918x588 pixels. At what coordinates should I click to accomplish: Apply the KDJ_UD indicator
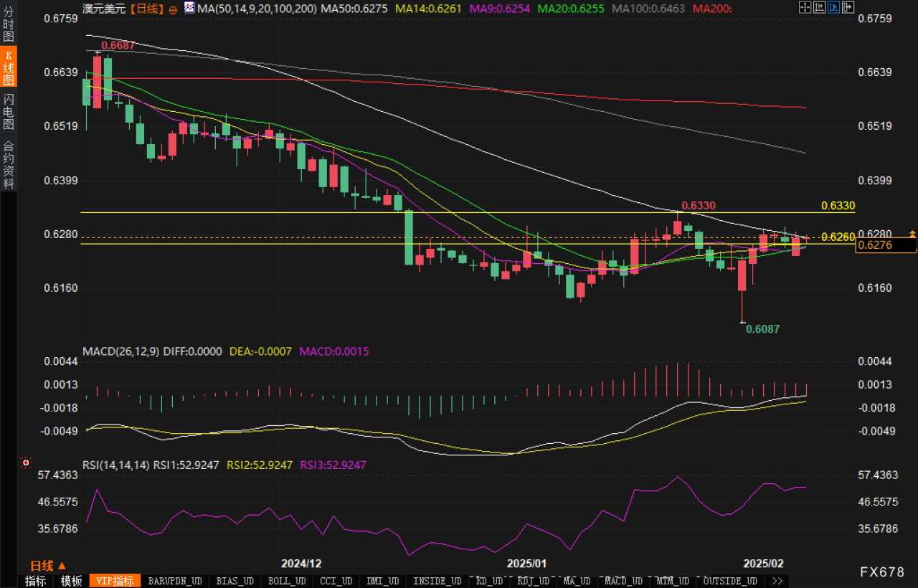[533, 581]
